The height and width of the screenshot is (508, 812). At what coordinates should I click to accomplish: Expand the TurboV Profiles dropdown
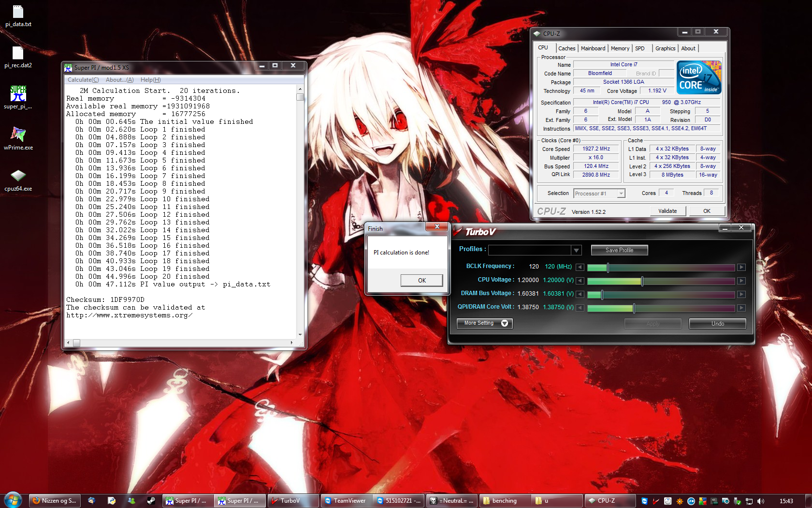pos(576,250)
